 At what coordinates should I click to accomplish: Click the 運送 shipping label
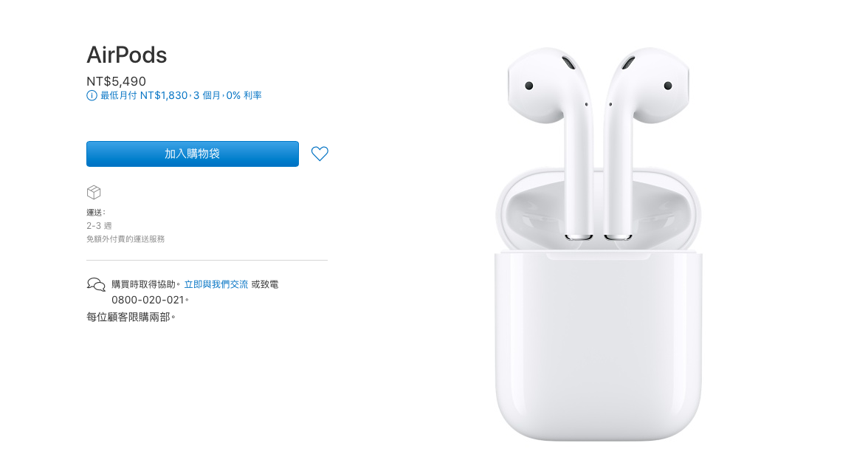(x=95, y=212)
